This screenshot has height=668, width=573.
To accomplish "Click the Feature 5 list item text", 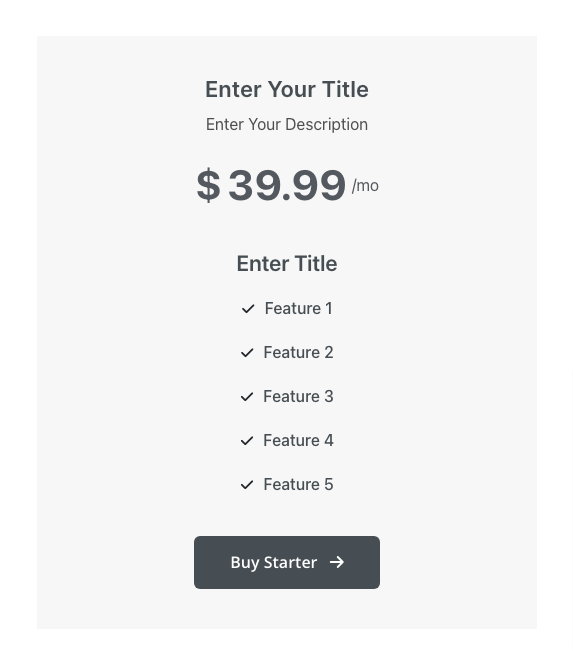I will click(298, 484).
